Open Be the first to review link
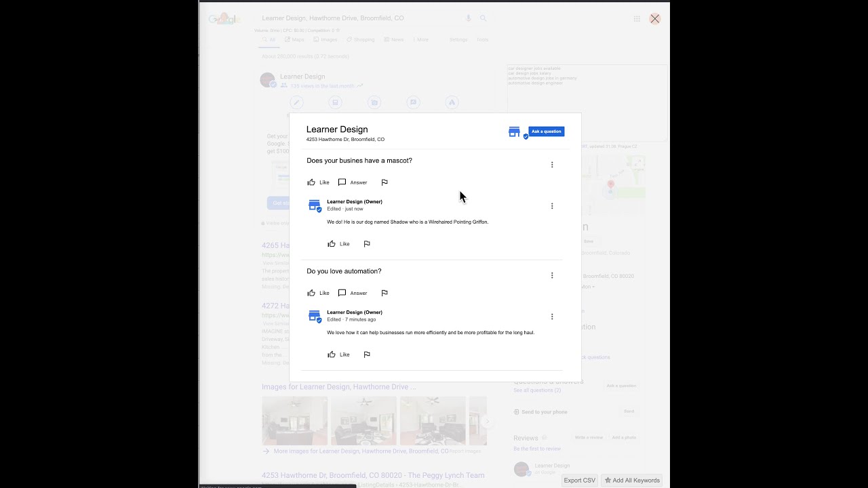The image size is (868, 488). coord(537,449)
